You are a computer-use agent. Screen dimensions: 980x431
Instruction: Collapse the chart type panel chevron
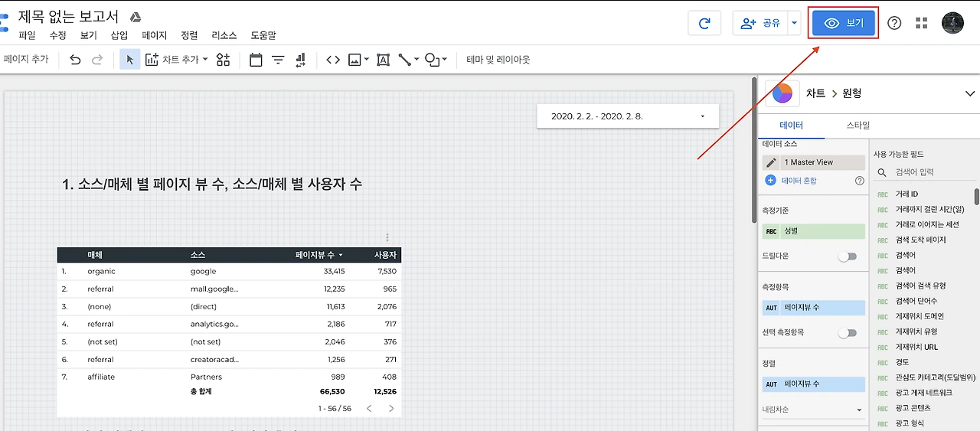tap(970, 93)
